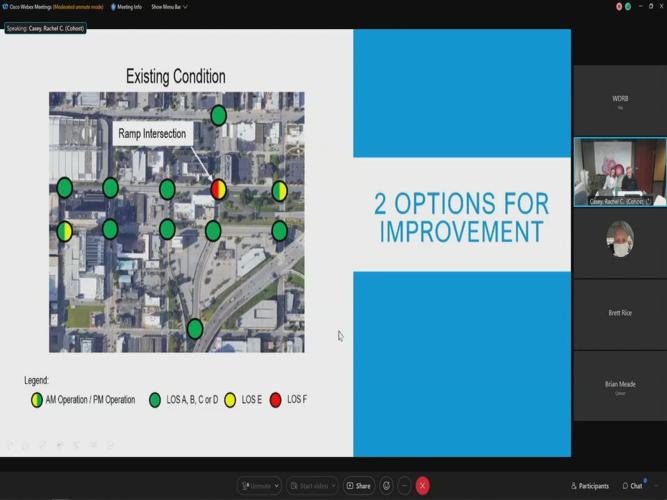Image resolution: width=667 pixels, height=500 pixels.
Task: Select the Brian Meade participant tile
Action: point(620,386)
